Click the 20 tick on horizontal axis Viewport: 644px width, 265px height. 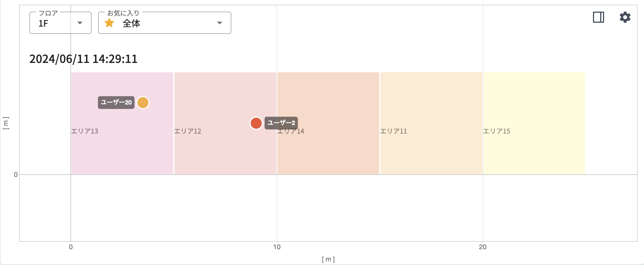tap(483, 247)
